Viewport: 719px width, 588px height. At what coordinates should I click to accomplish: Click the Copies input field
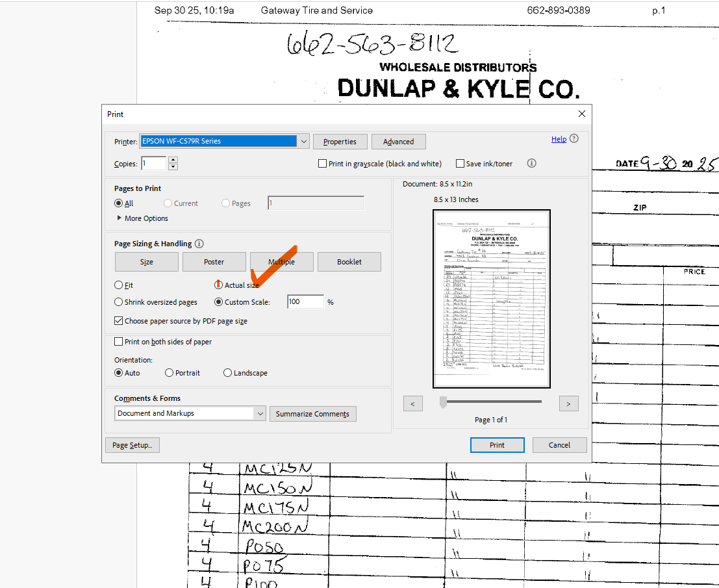pyautogui.click(x=154, y=163)
